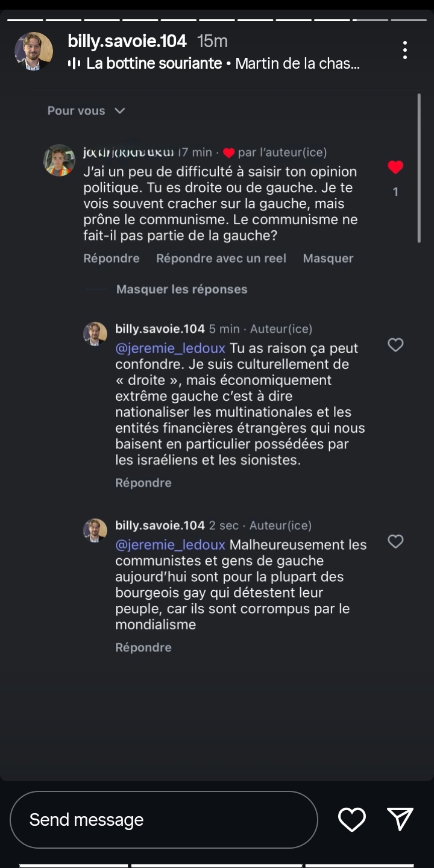Tap avatar on the 5 min reply
Viewport: 434px width, 868px height.
point(95,334)
